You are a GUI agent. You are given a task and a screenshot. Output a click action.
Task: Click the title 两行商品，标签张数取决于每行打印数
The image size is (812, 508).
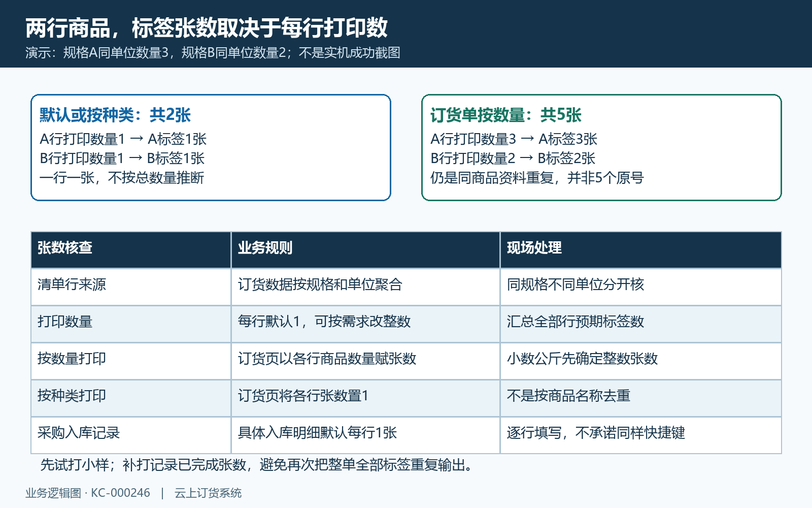207,27
